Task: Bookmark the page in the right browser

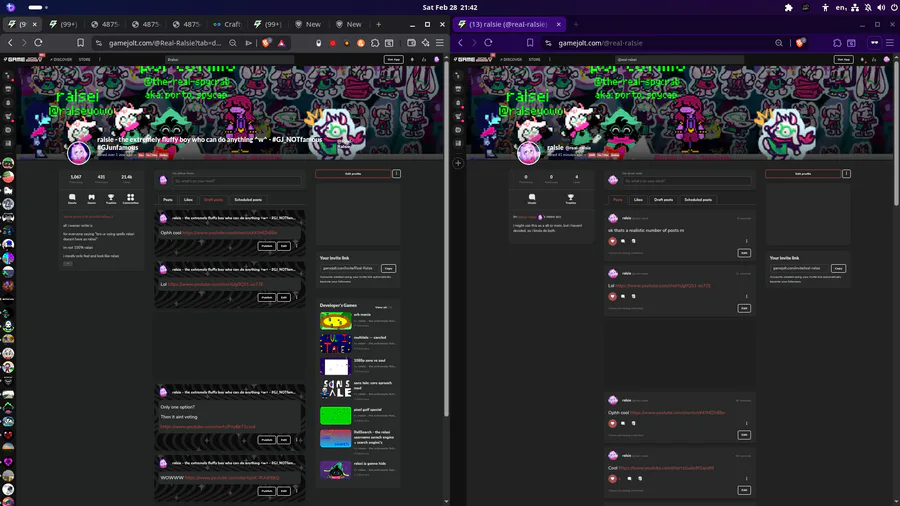Action: pyautogui.click(x=530, y=42)
